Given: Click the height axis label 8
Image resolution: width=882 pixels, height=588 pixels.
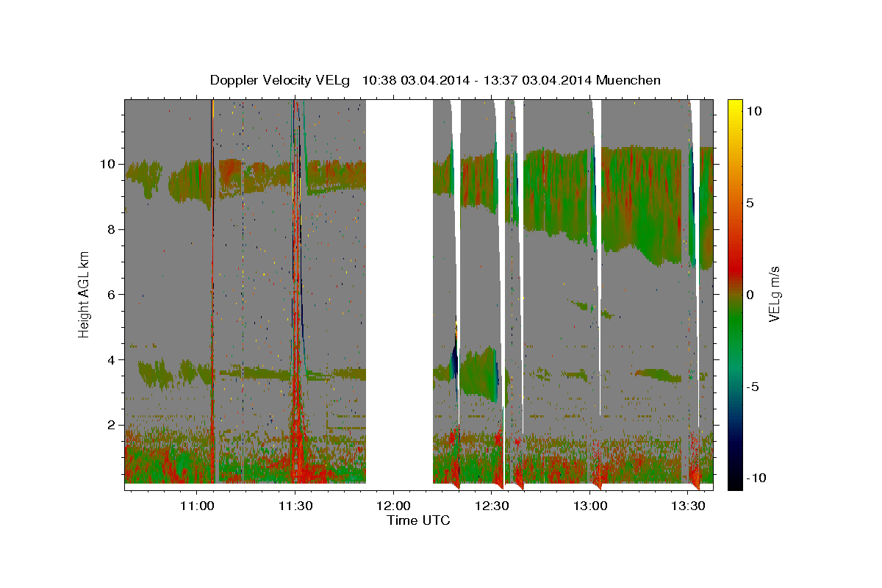Looking at the screenshot, I should 111,229.
